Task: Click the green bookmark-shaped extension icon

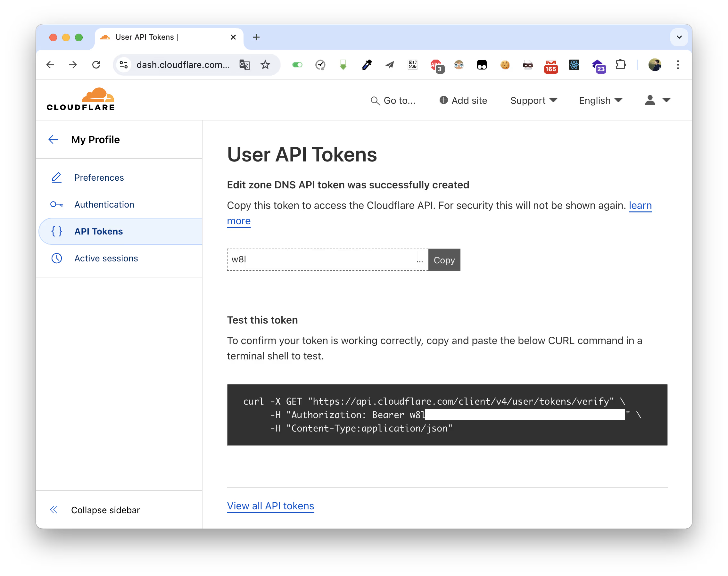Action: pyautogui.click(x=343, y=64)
